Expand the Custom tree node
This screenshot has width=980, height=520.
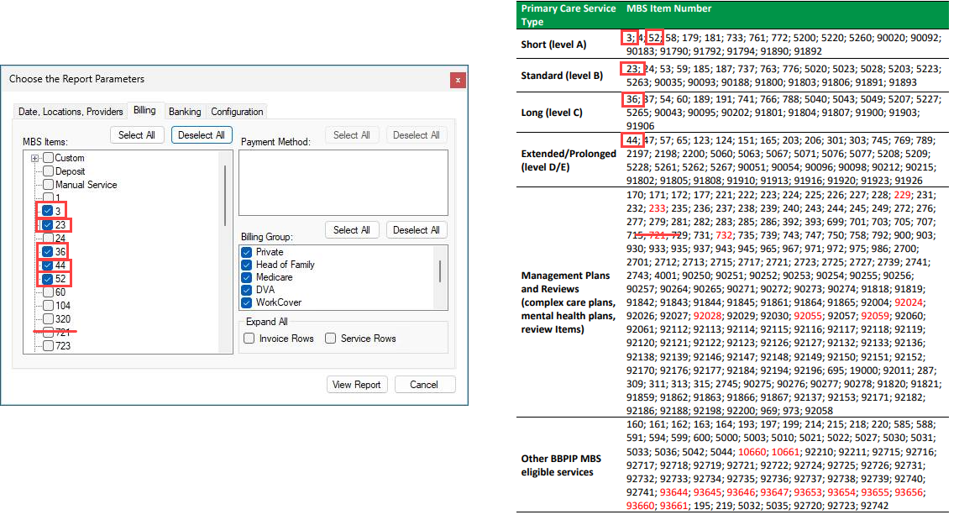[35, 158]
